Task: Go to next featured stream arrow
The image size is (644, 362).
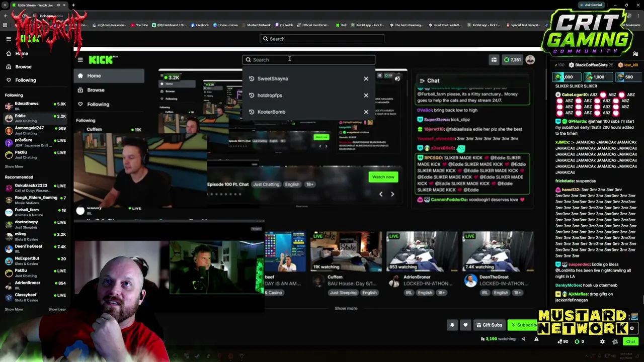Action: click(392, 194)
